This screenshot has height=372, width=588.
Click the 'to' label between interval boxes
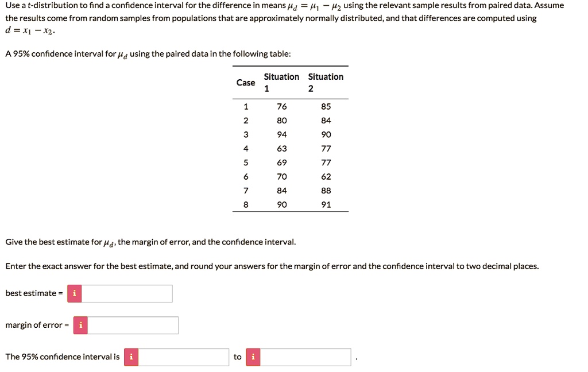pos(237,356)
